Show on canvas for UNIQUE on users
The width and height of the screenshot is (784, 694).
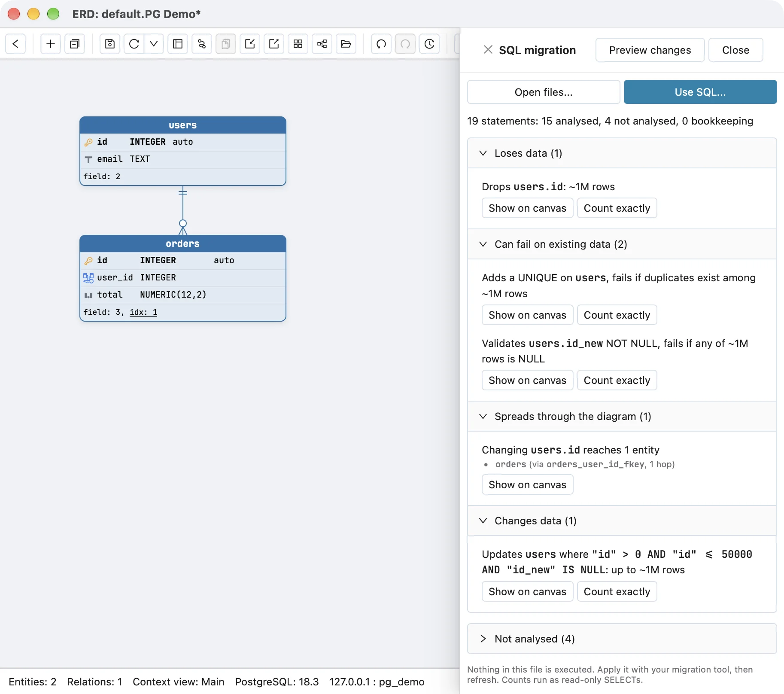(527, 315)
